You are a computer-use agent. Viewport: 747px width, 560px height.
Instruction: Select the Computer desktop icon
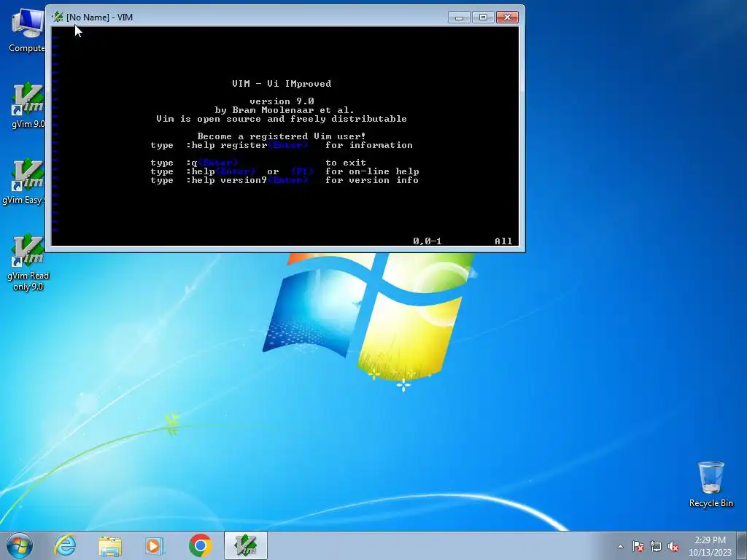27,29
